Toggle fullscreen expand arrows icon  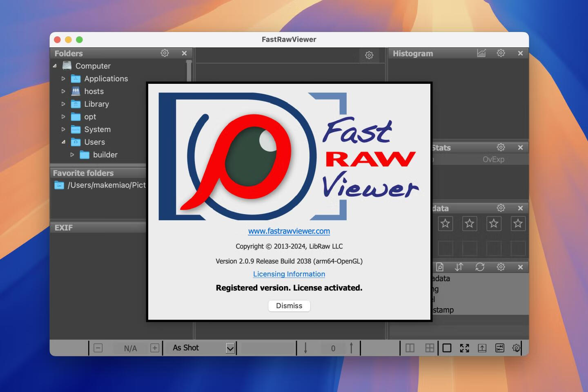pyautogui.click(x=465, y=348)
